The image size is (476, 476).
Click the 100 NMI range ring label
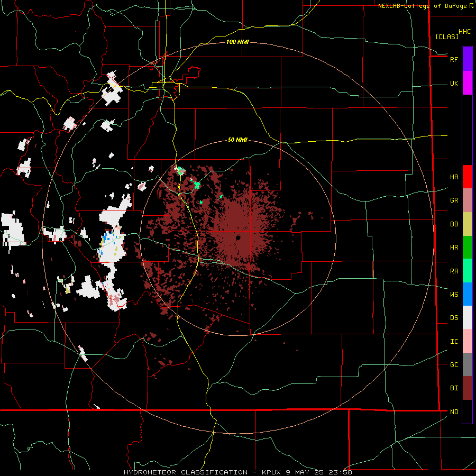coord(237,42)
